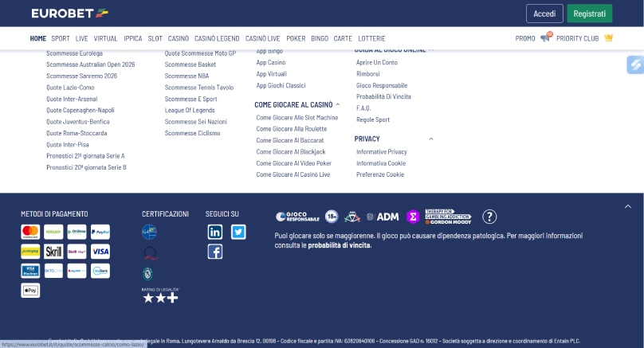Open the probabilità di vincita link

pos(340,245)
